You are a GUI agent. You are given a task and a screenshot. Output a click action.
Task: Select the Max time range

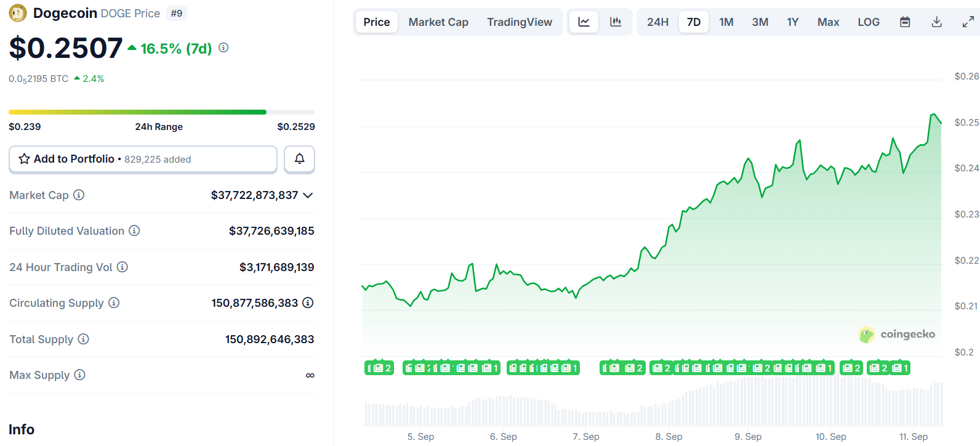click(829, 22)
